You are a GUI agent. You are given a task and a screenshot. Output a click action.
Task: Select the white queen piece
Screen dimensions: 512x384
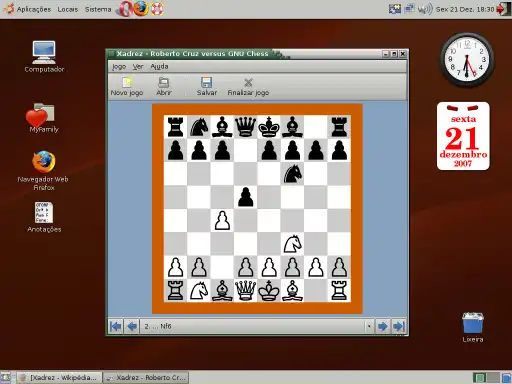click(246, 290)
